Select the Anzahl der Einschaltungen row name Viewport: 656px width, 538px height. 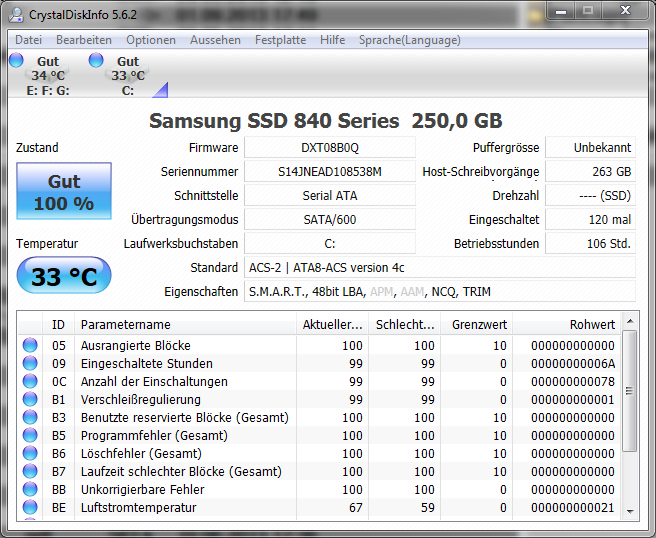click(x=154, y=382)
